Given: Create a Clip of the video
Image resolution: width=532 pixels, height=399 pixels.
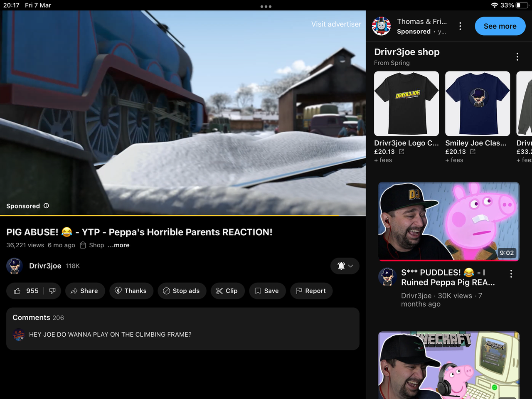Looking at the screenshot, I should 227,291.
